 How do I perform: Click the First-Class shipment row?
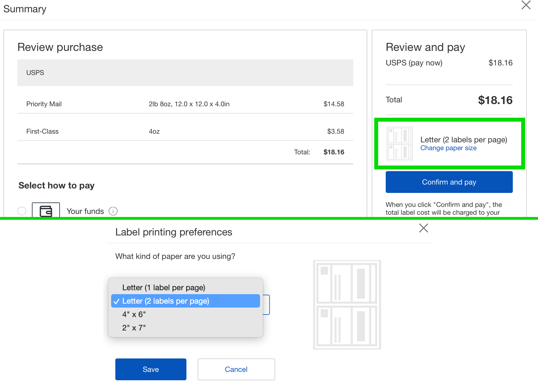click(x=185, y=131)
